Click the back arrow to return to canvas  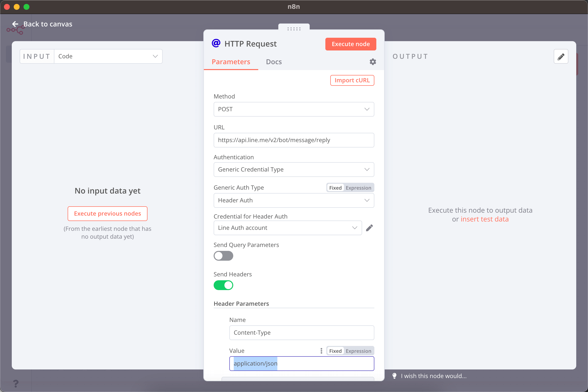click(x=15, y=24)
